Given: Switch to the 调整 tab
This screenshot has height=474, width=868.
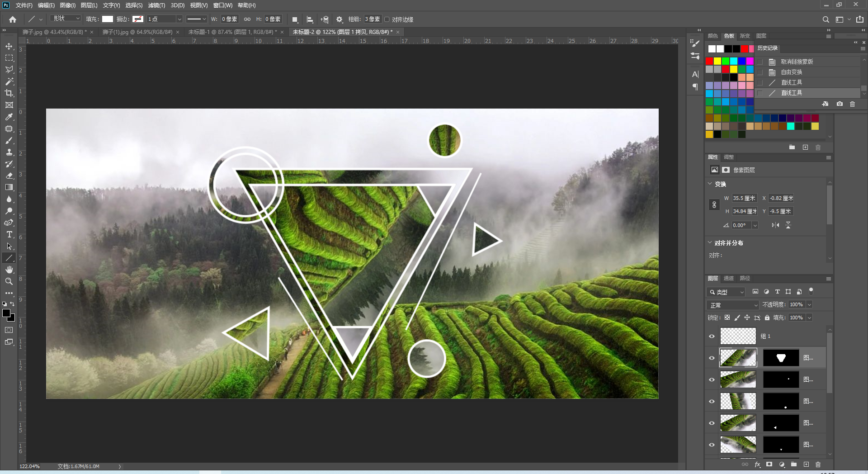Looking at the screenshot, I should pos(729,157).
